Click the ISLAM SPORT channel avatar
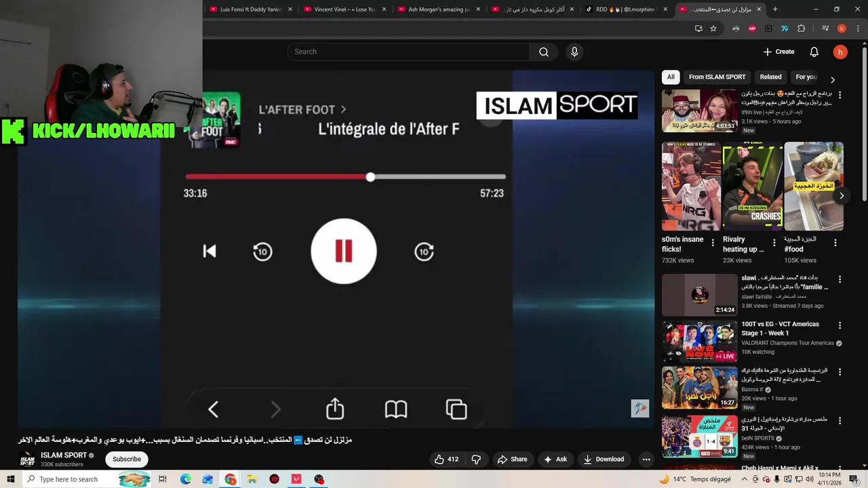 [27, 460]
